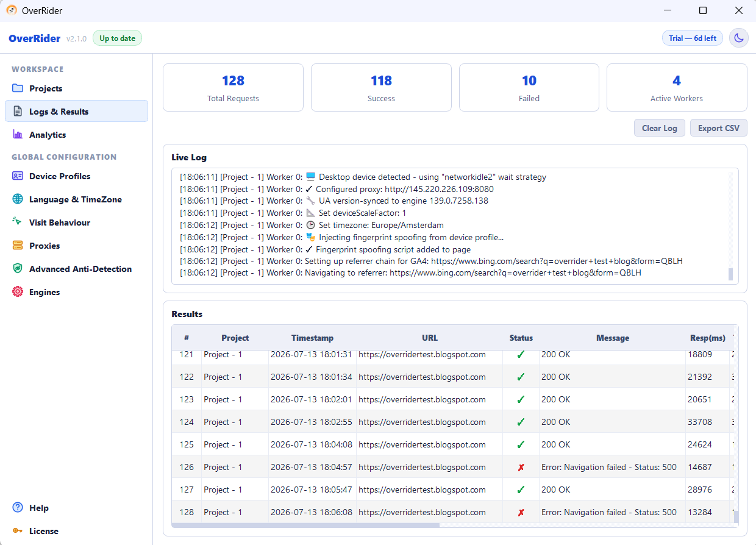Click the URL in row 123
Viewport: 756px width, 545px height.
pos(422,399)
